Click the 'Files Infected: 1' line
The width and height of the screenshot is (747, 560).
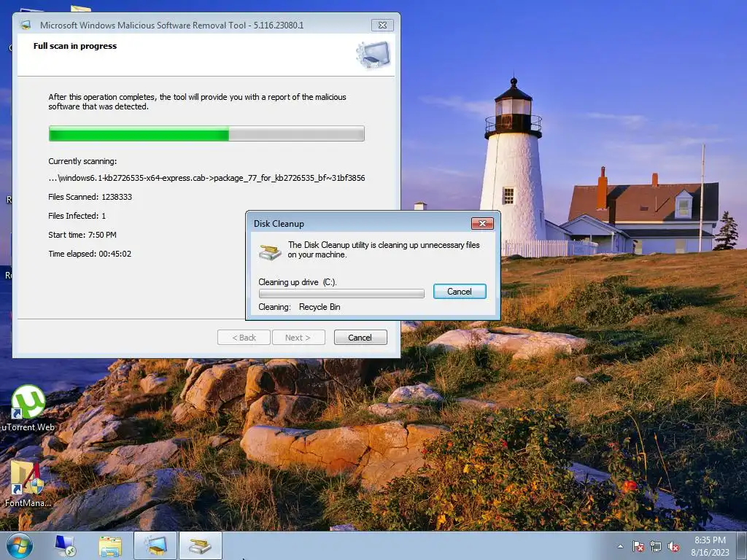point(77,216)
